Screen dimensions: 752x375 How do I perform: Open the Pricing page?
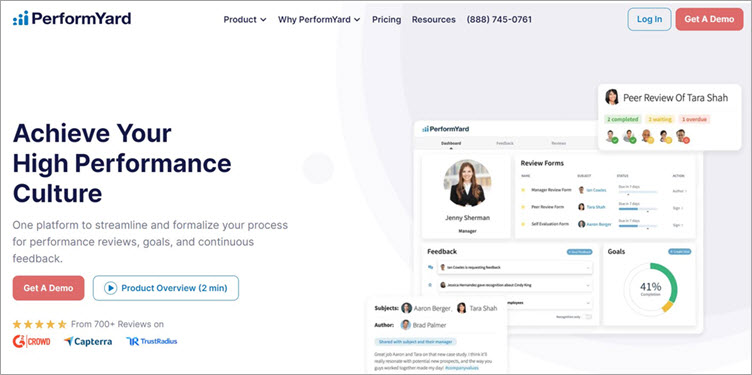click(x=387, y=20)
